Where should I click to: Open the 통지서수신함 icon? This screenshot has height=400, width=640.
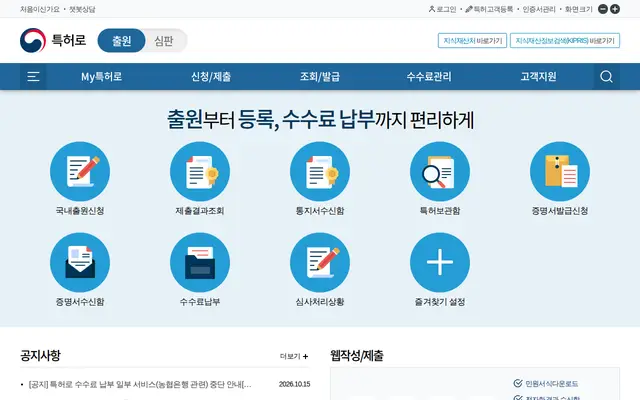coord(320,171)
